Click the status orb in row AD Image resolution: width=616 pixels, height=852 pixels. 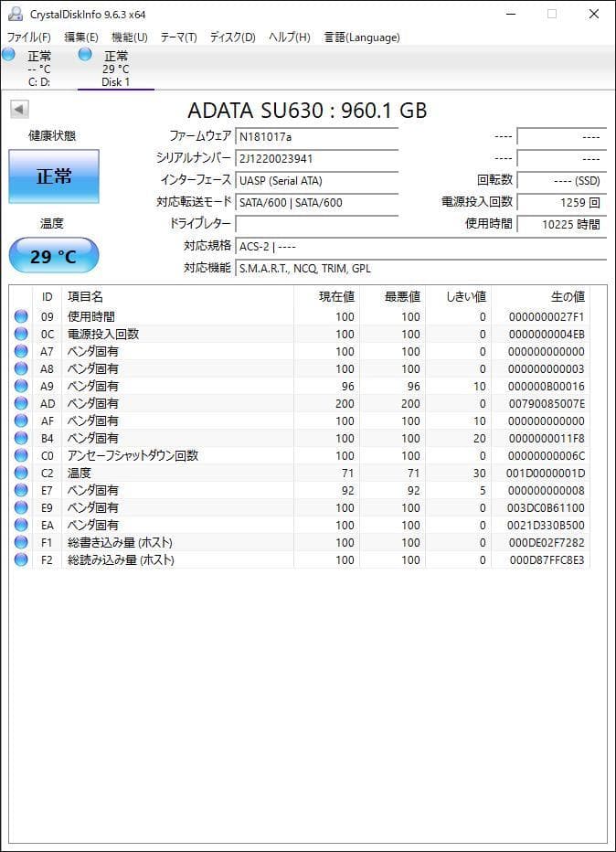click(x=21, y=403)
